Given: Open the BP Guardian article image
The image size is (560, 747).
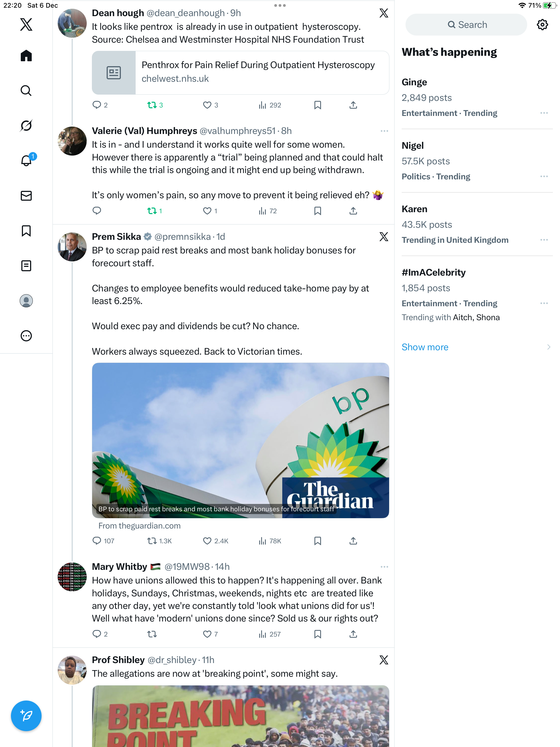Looking at the screenshot, I should click(240, 440).
